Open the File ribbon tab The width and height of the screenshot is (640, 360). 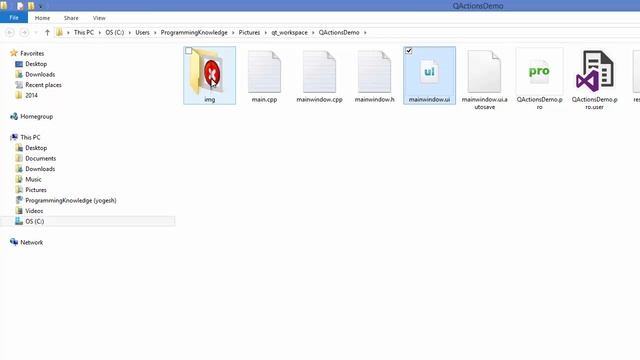tap(14, 18)
